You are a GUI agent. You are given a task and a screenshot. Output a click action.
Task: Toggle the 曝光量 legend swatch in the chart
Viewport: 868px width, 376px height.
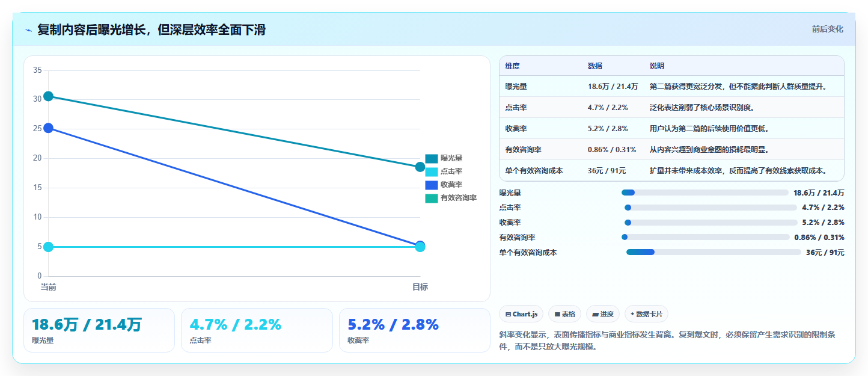point(431,158)
